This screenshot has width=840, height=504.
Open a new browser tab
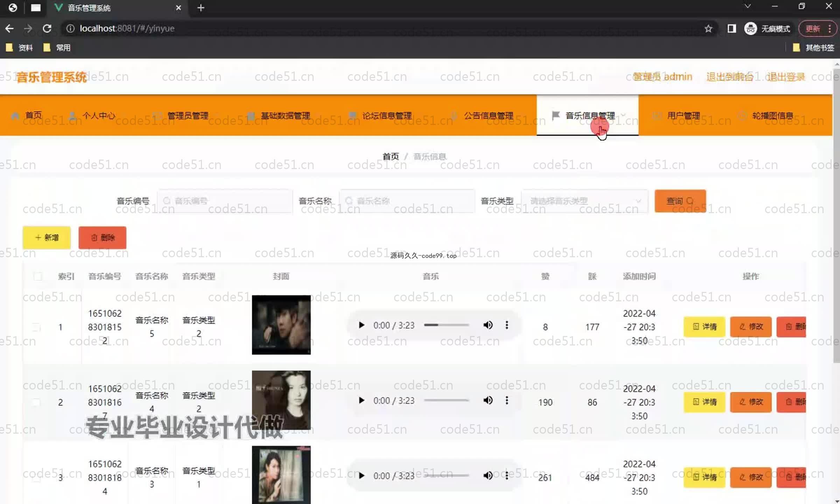coord(201,8)
